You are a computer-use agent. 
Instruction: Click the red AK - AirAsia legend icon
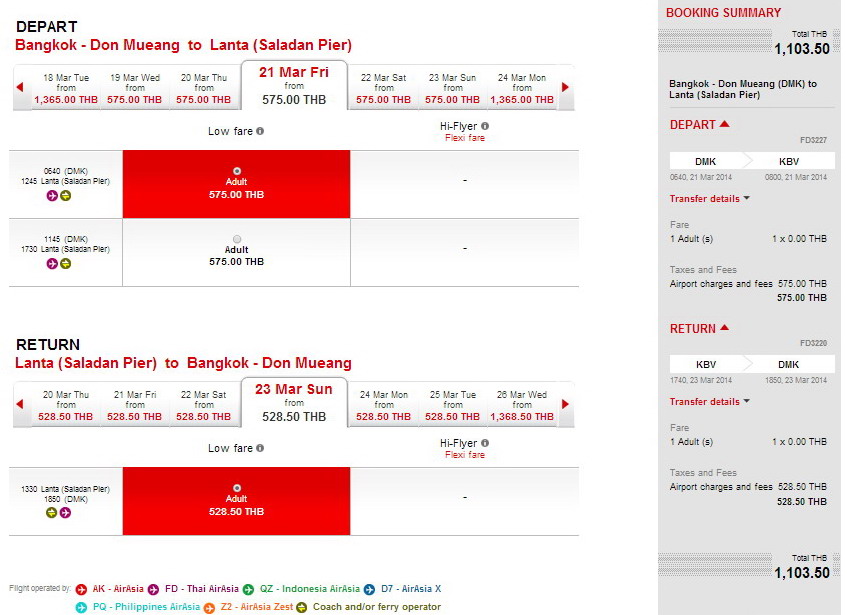pyautogui.click(x=84, y=589)
